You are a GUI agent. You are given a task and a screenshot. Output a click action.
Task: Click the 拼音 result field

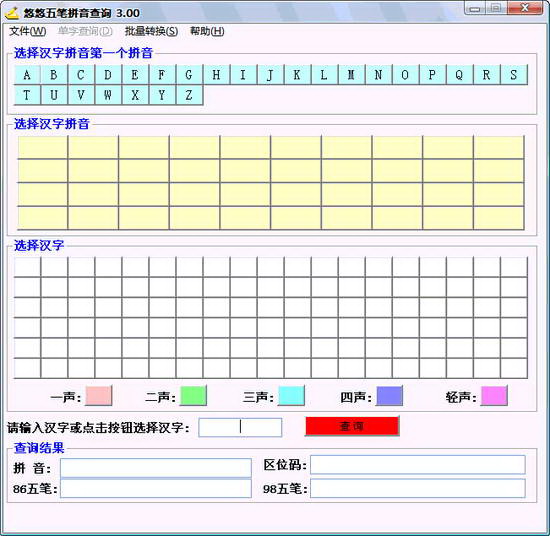coord(156,468)
